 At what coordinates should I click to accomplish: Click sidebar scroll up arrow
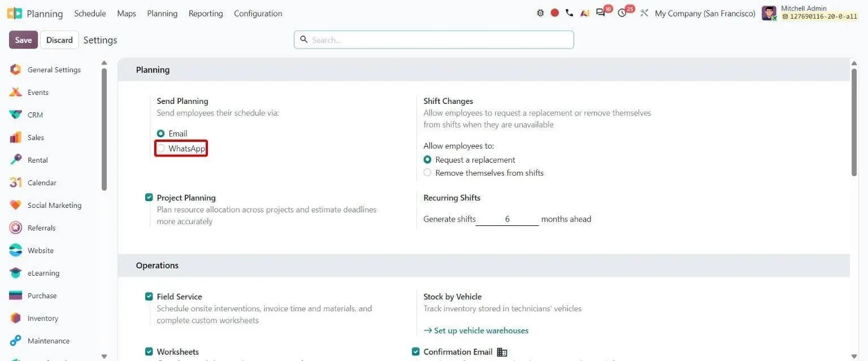click(x=104, y=63)
